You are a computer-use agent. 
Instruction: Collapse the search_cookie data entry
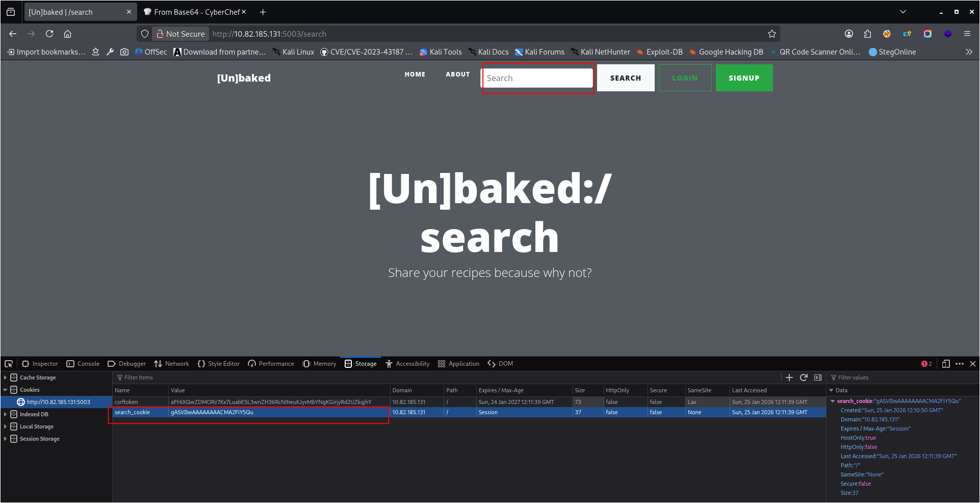(833, 401)
